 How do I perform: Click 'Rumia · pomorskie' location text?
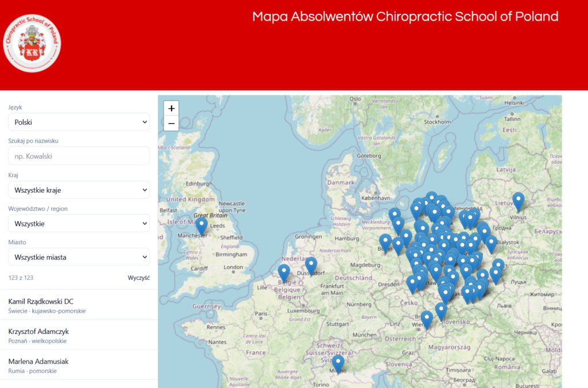[33, 371]
